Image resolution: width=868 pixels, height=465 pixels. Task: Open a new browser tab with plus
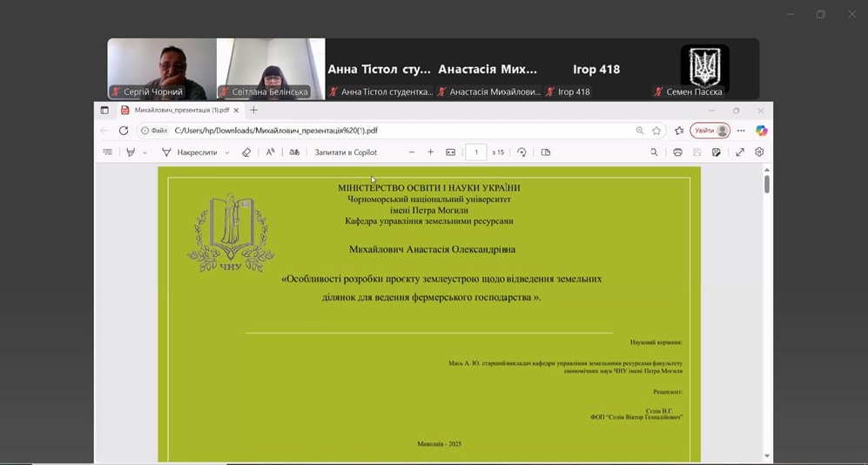point(253,111)
